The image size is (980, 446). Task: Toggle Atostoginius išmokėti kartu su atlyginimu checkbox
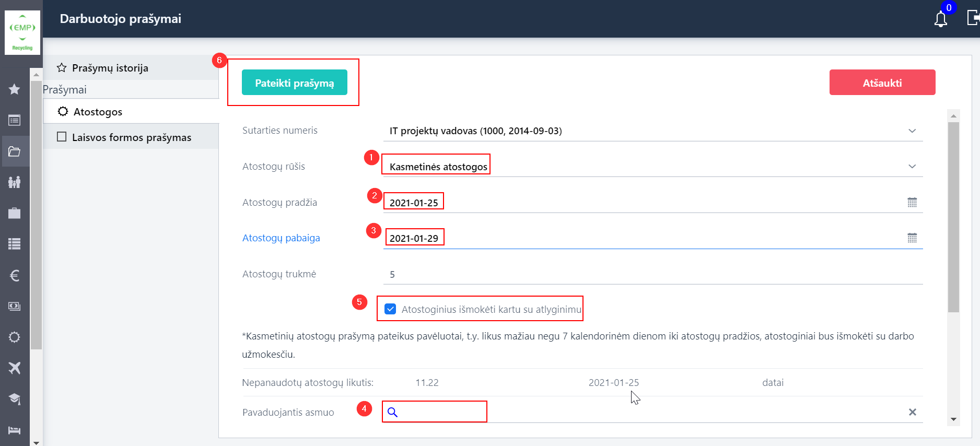click(390, 309)
